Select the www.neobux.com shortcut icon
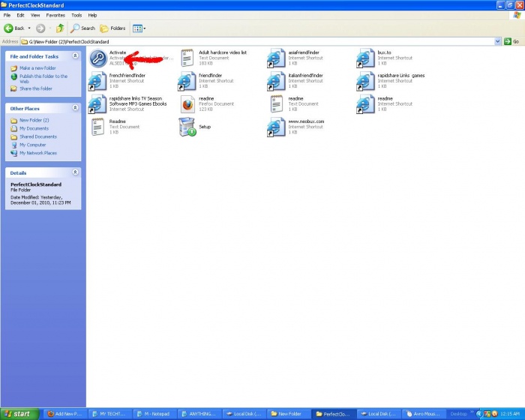 click(276, 127)
